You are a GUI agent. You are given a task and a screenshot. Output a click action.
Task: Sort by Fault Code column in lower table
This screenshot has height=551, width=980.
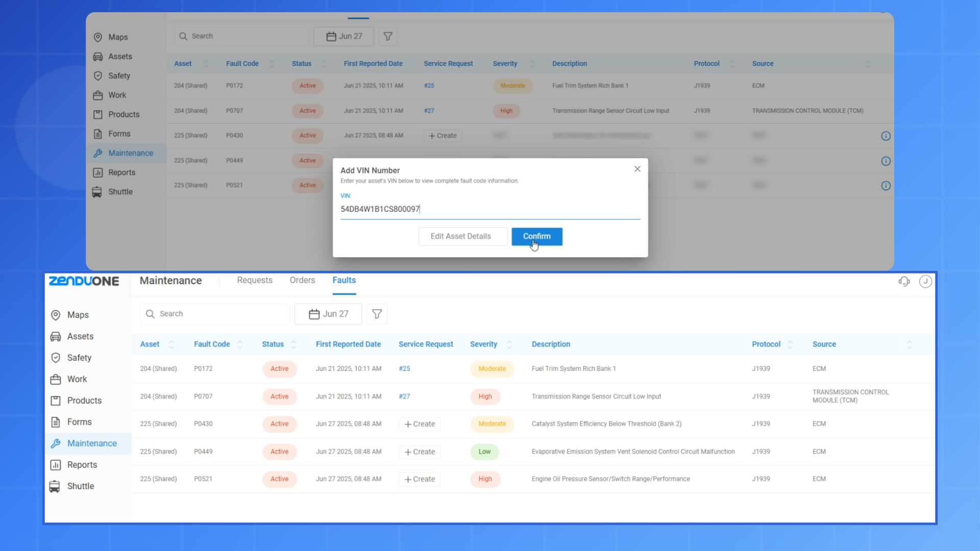[239, 344]
